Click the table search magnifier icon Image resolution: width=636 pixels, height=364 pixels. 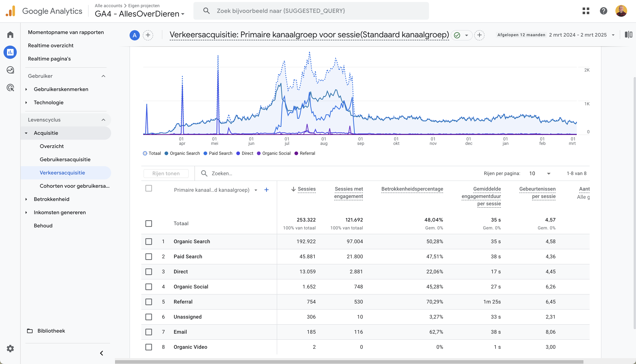[204, 174]
